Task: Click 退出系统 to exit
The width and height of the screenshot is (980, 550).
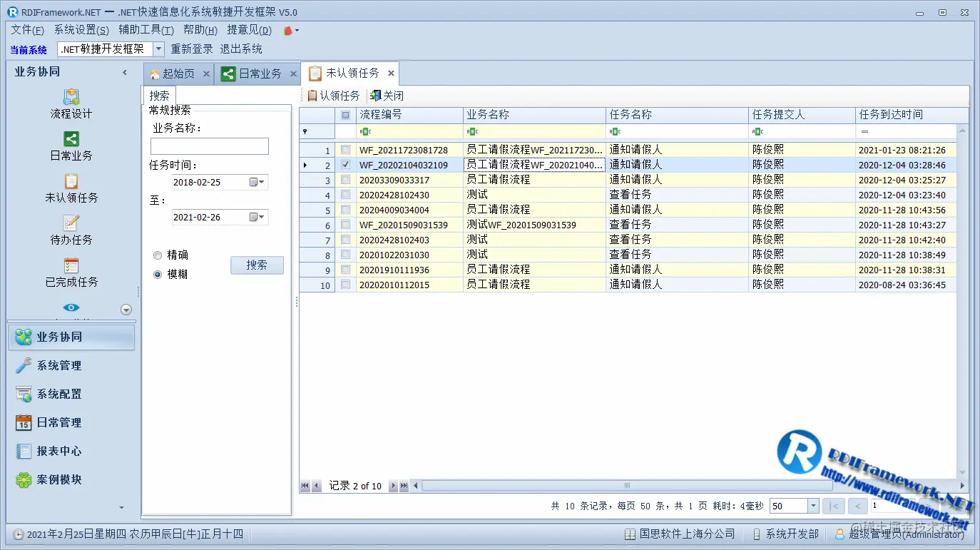Action: click(x=241, y=49)
